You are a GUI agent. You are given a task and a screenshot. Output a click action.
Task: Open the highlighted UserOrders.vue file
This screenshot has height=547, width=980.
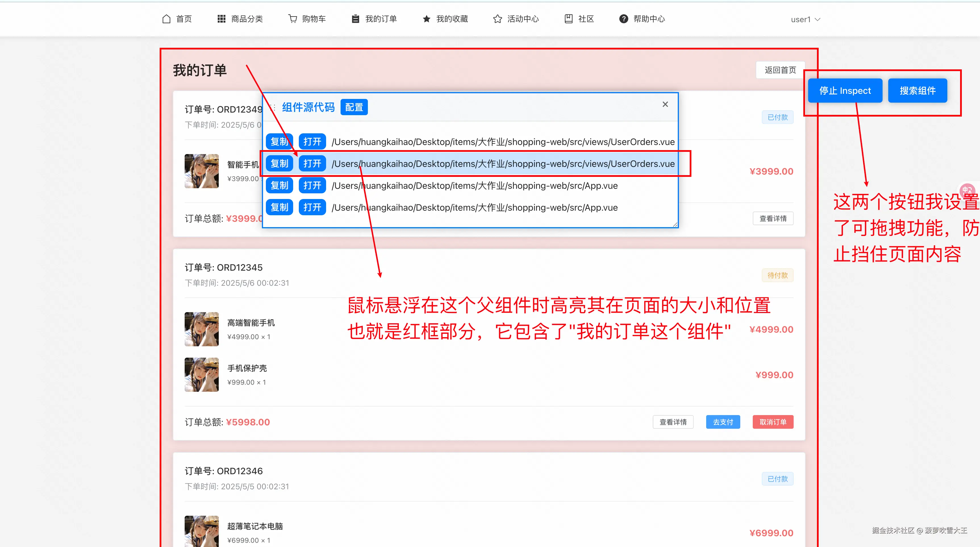click(x=312, y=164)
